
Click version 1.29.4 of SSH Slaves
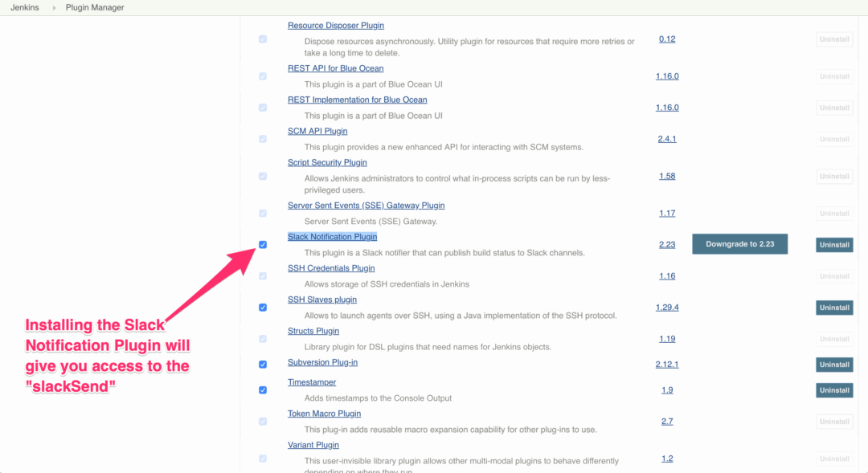pyautogui.click(x=667, y=308)
